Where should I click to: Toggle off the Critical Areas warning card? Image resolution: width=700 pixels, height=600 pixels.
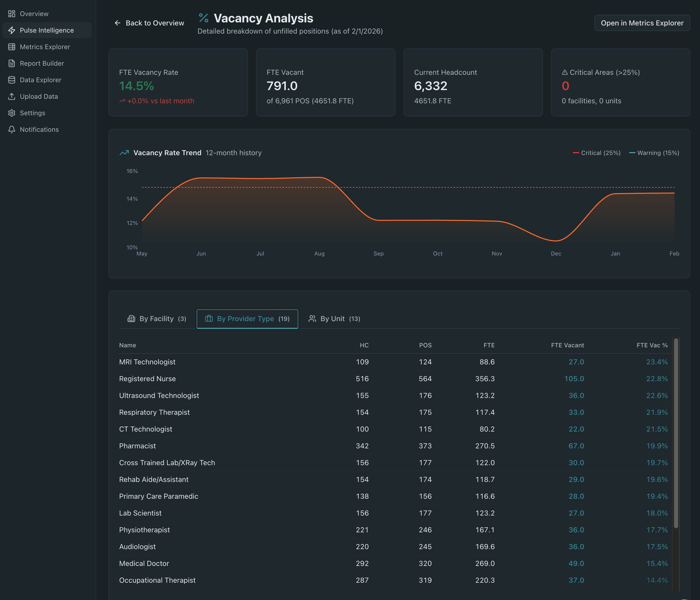tap(621, 82)
